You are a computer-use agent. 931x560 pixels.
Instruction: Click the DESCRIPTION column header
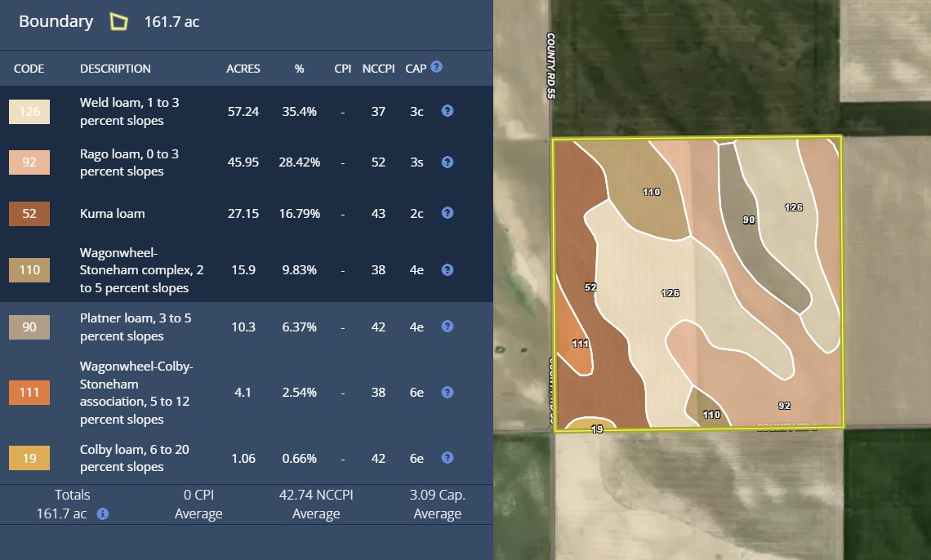click(115, 69)
